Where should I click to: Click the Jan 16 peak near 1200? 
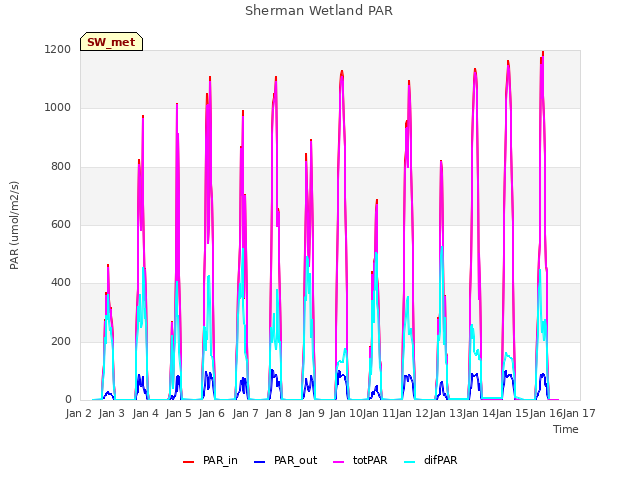pyautogui.click(x=543, y=53)
